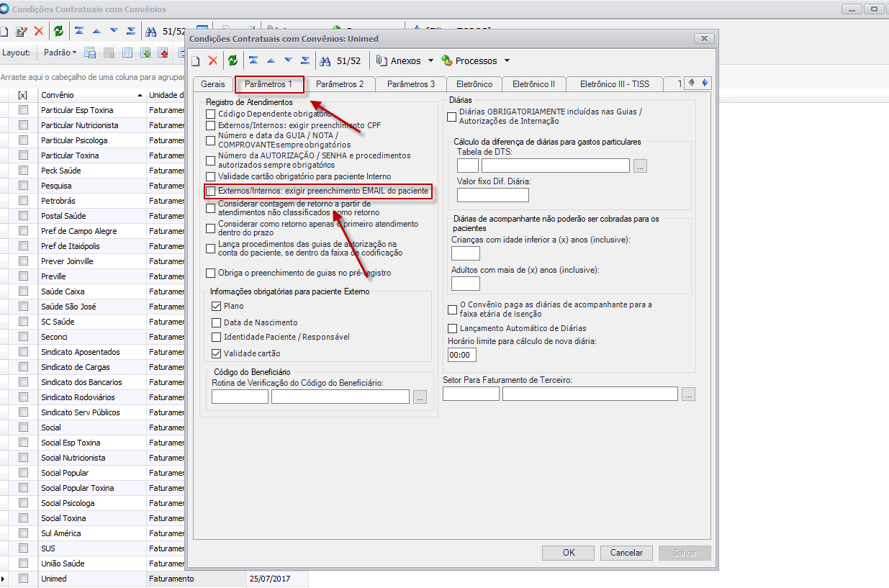Viewport: 889px width, 588px height.
Task: Enable Obriga o preenchimento de guias no pré-registro
Action: 210,273
